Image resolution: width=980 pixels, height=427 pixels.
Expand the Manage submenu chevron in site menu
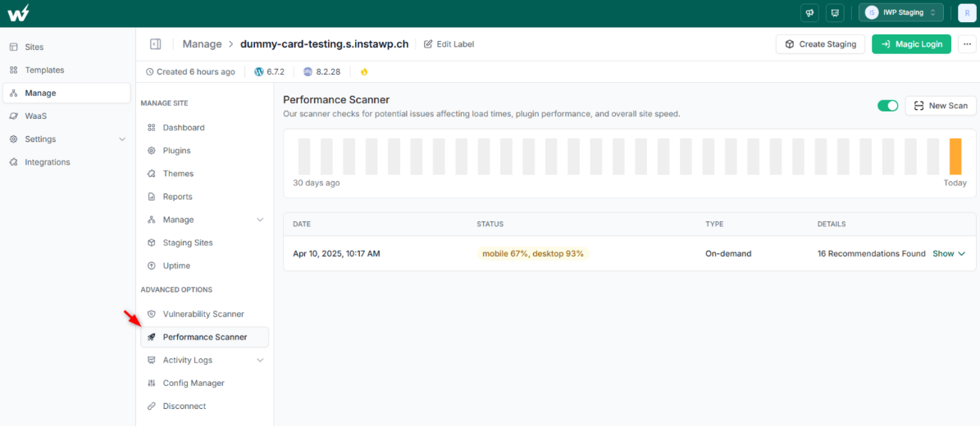pyautogui.click(x=260, y=220)
